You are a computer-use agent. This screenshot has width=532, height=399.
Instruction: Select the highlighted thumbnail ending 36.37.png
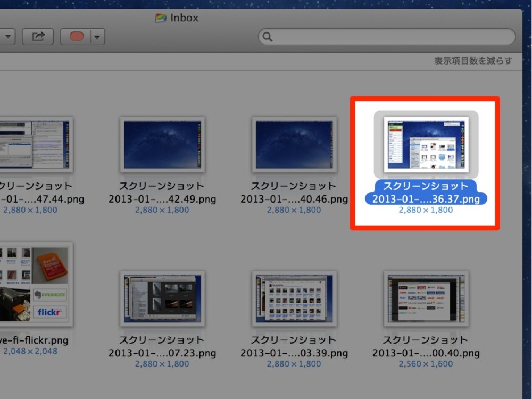426,145
